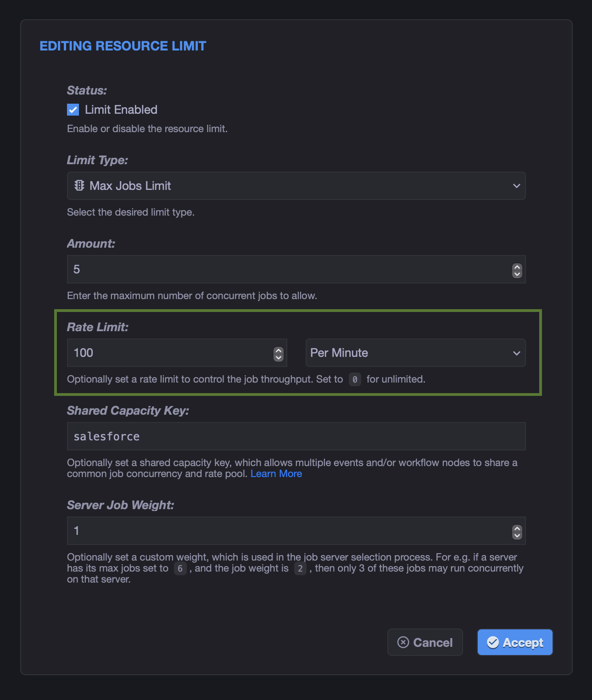
Task: Click the Amount label
Action: pos(91,244)
